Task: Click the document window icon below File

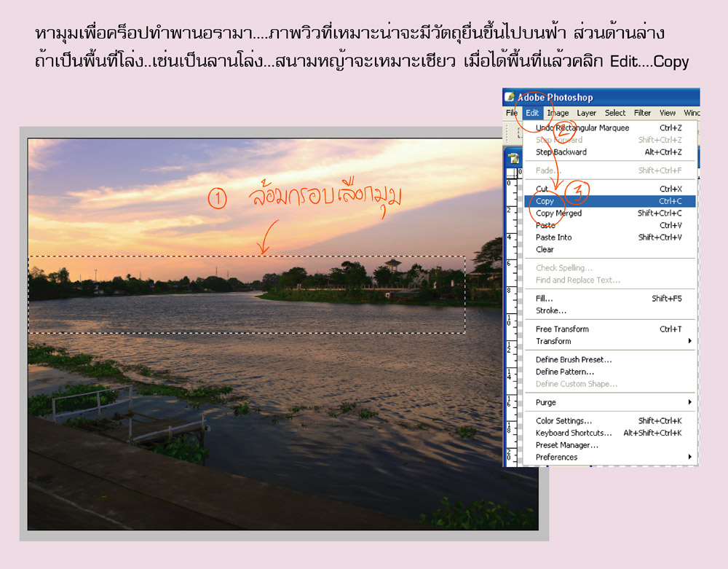Action: pyautogui.click(x=513, y=158)
